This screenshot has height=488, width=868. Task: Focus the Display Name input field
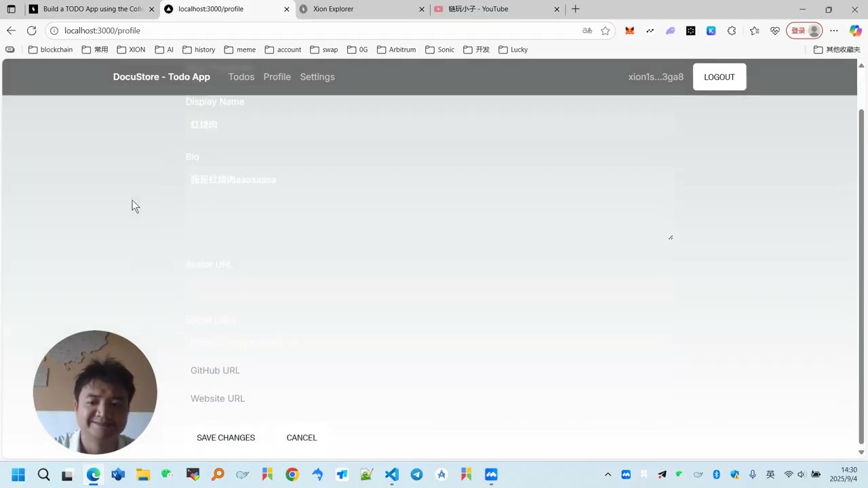(x=430, y=125)
